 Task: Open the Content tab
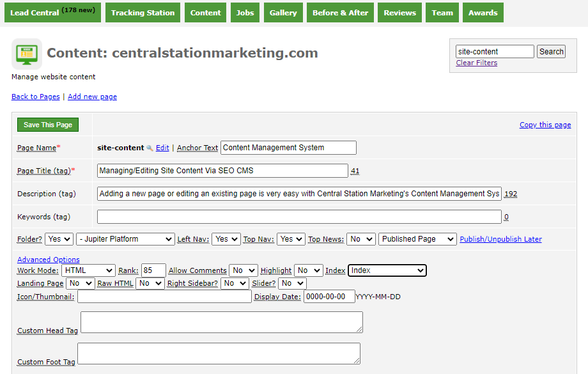tap(206, 12)
